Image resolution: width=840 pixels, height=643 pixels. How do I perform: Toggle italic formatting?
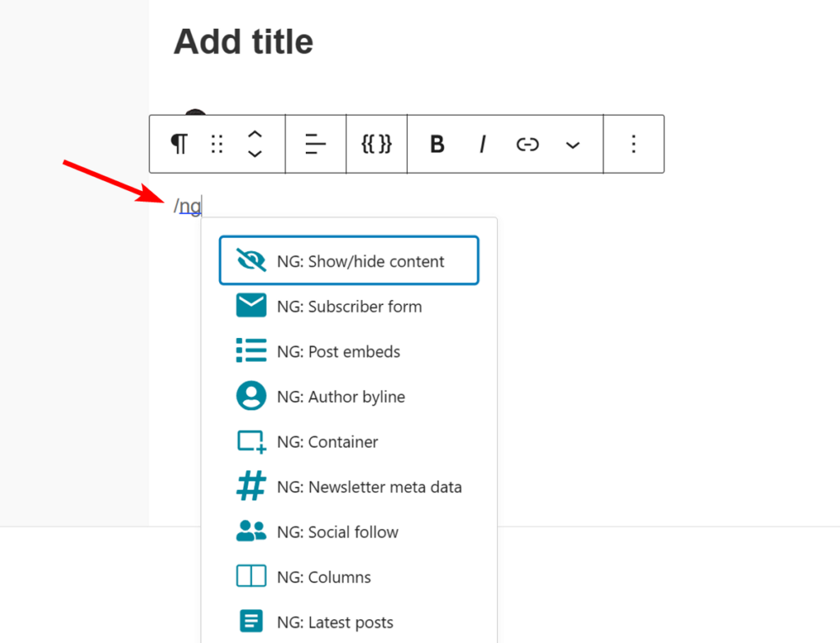(482, 144)
